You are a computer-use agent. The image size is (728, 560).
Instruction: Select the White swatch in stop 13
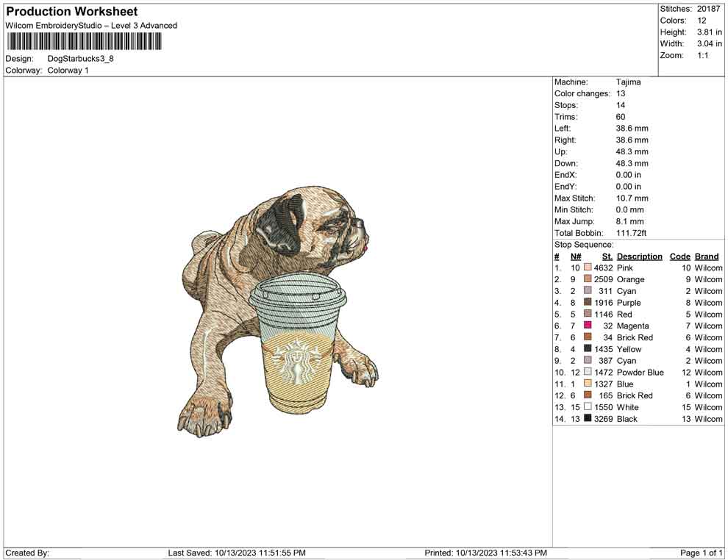click(588, 406)
